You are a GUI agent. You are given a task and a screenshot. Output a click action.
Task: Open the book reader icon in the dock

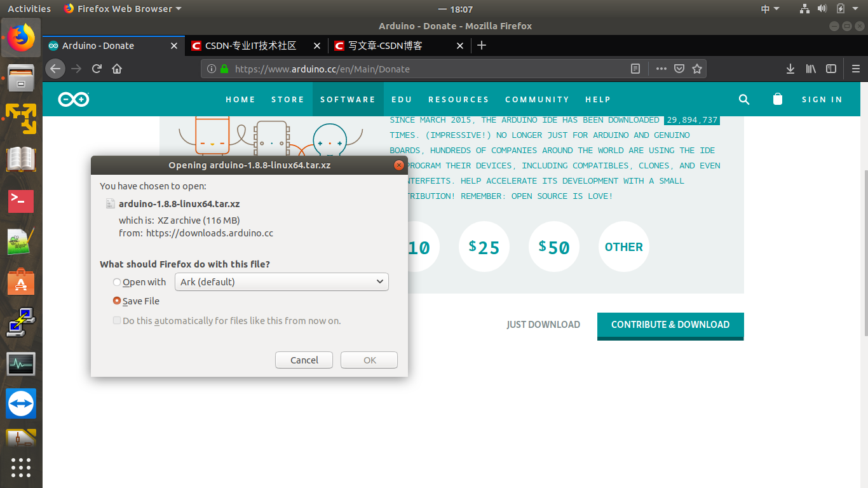pyautogui.click(x=21, y=159)
